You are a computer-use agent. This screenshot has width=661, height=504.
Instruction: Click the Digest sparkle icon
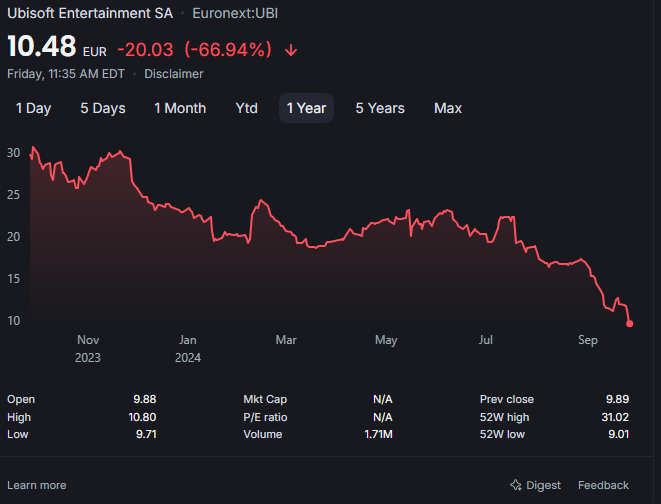pos(516,485)
